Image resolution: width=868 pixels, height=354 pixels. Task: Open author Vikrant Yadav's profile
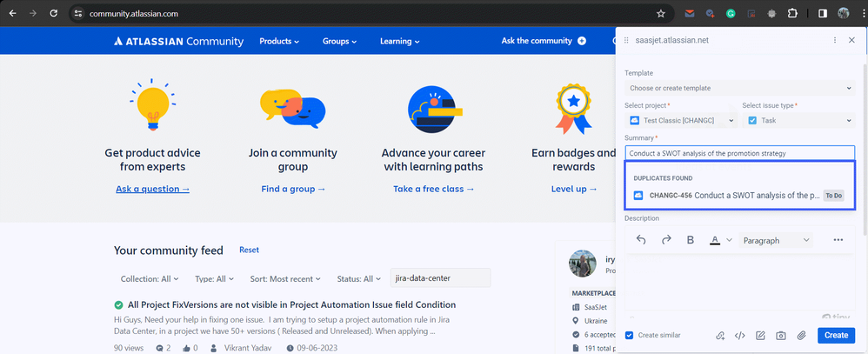[246, 348]
